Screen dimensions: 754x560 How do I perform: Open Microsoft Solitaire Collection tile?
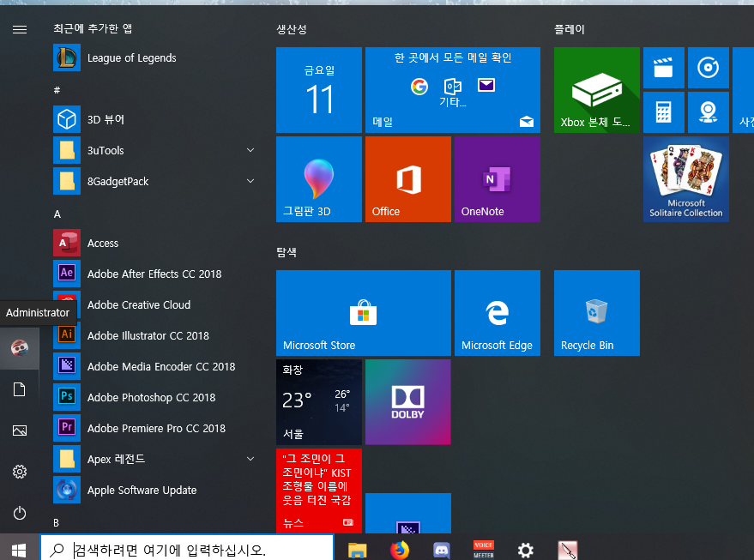tap(686, 179)
